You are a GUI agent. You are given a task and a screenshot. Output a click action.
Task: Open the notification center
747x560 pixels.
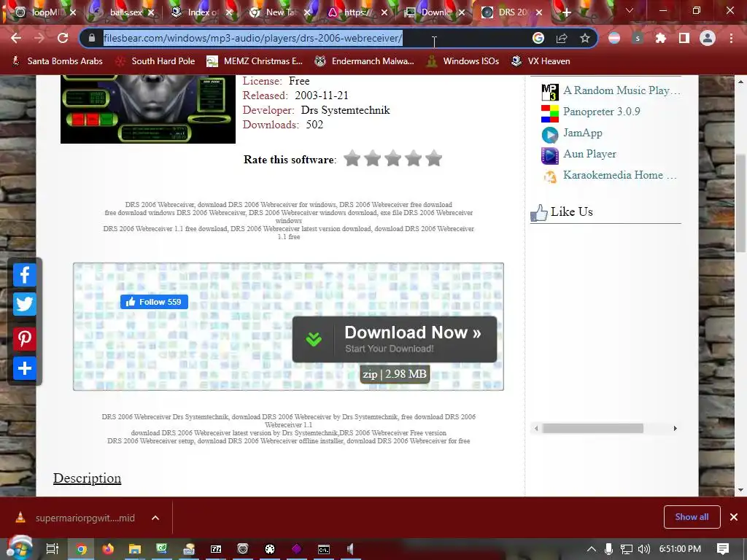723,549
